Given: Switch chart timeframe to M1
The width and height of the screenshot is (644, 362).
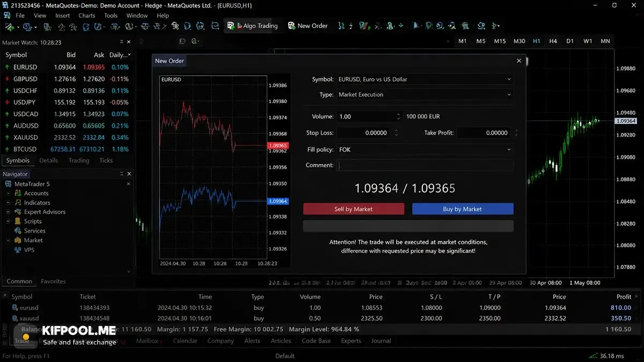Looking at the screenshot, I should 463,41.
